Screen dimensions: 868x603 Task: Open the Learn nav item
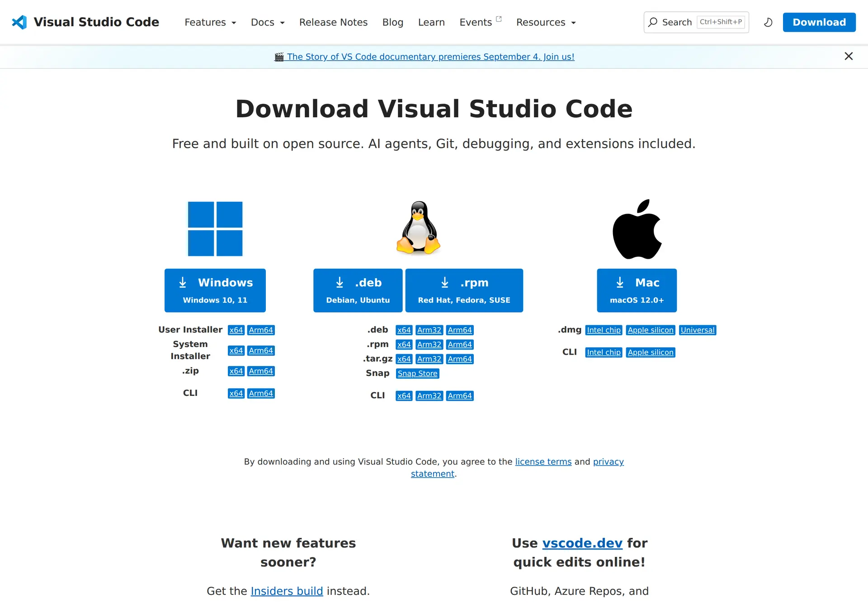click(x=431, y=22)
